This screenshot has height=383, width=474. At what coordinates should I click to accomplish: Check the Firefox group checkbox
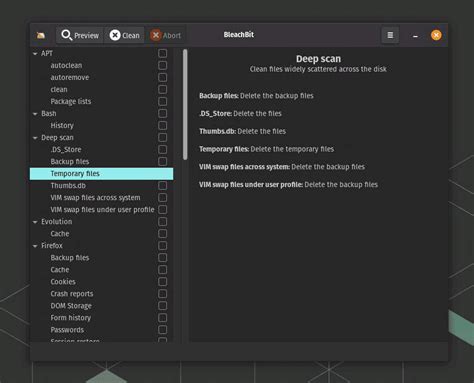pos(162,245)
